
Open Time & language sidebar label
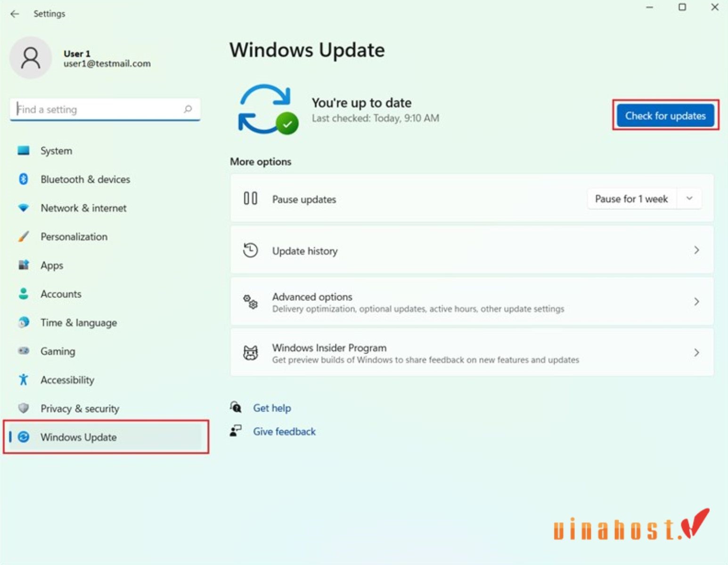point(79,323)
